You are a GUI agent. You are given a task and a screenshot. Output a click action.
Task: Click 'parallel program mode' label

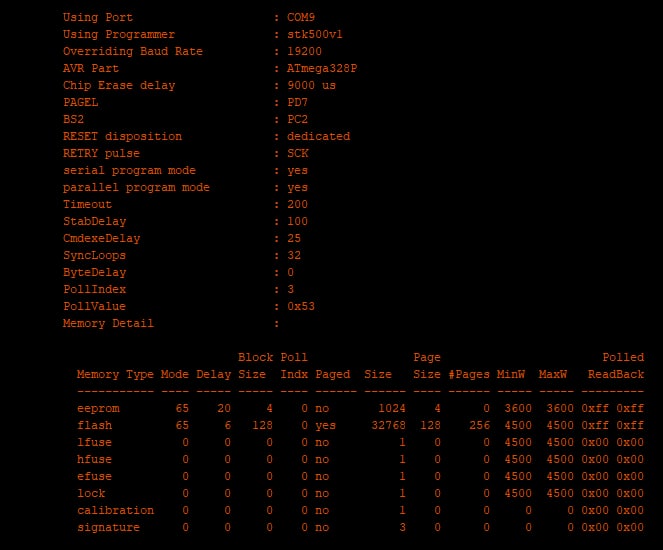coord(136,187)
